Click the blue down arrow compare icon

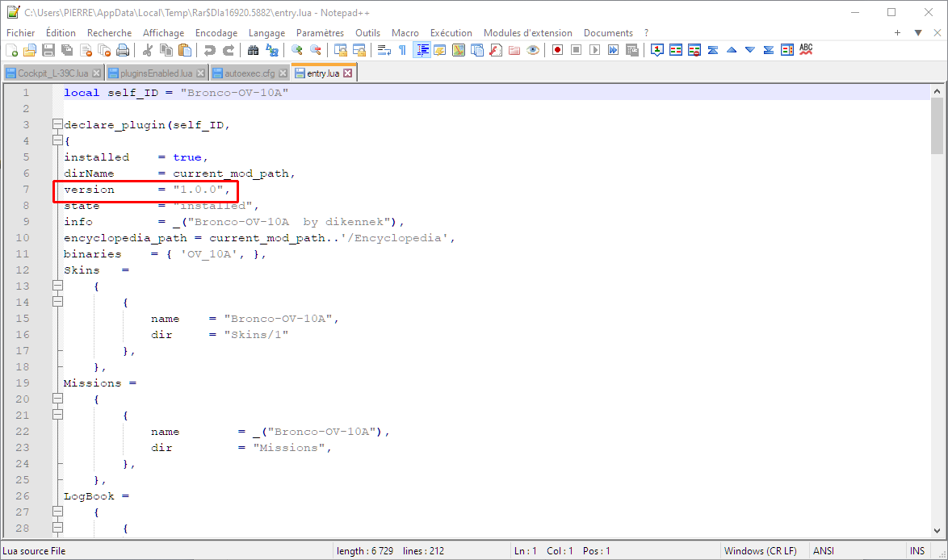[750, 50]
